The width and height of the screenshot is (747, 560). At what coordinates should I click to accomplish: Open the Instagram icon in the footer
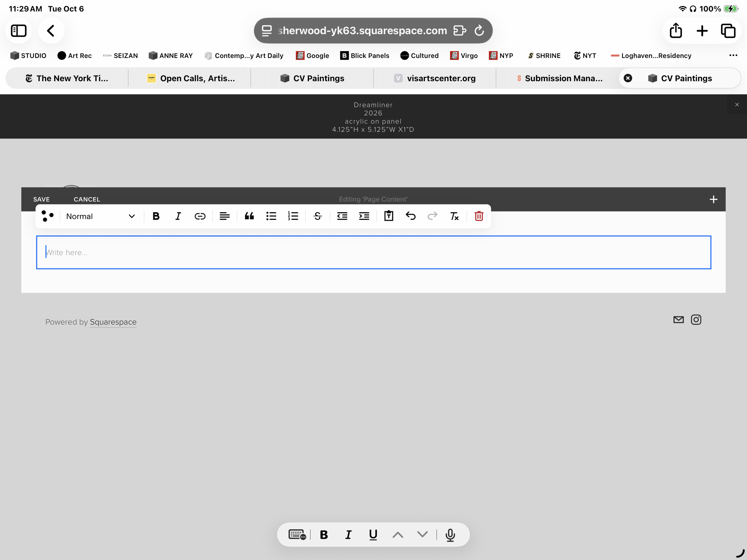point(696,319)
